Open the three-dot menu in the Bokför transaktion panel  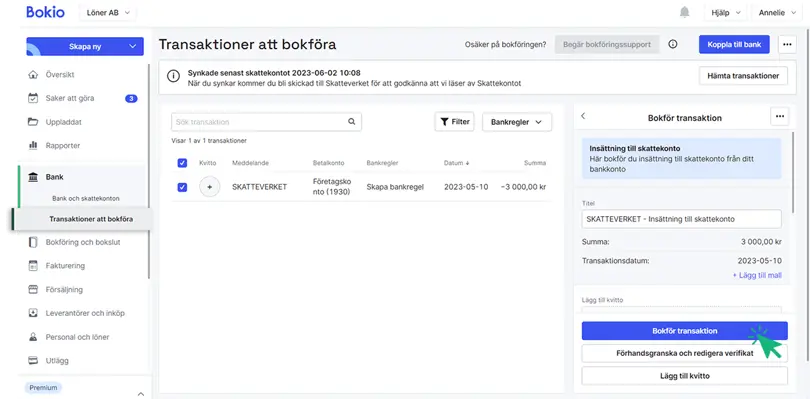[780, 116]
